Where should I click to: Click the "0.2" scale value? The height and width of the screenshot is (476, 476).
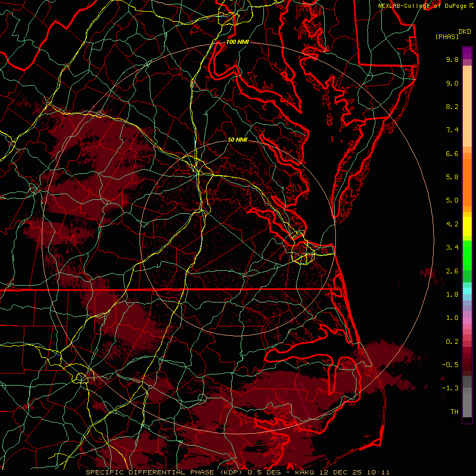click(x=452, y=342)
